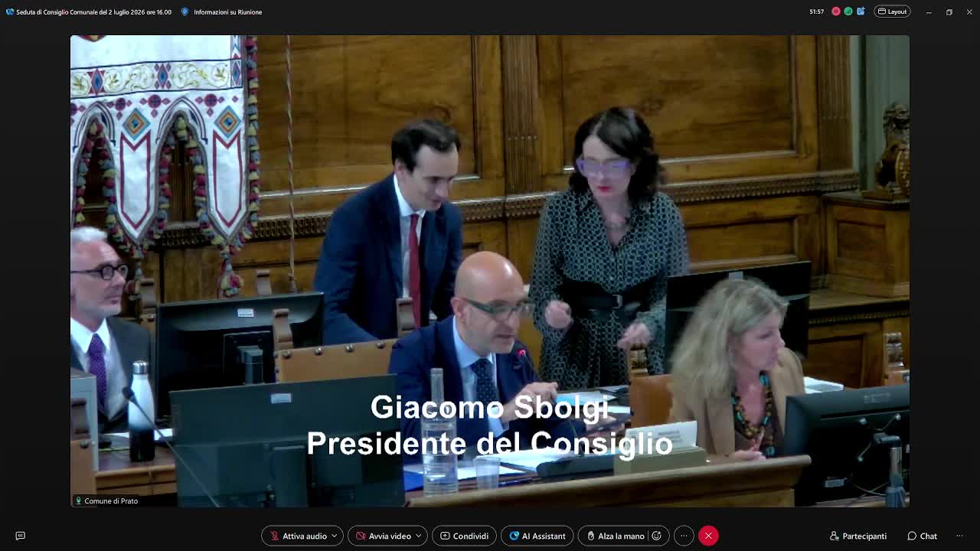The image size is (980, 551).
Task: Open the Partecipanti panel
Action: tap(858, 536)
